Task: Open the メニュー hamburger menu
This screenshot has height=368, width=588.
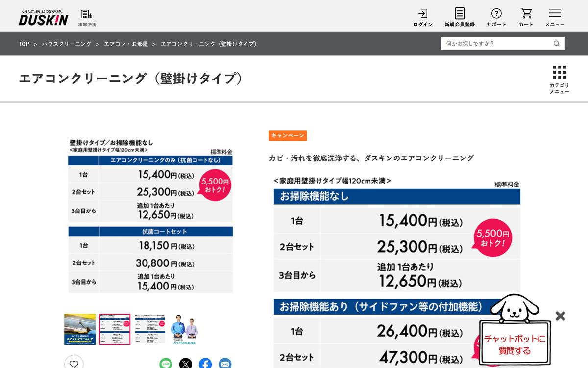Action: tap(555, 17)
